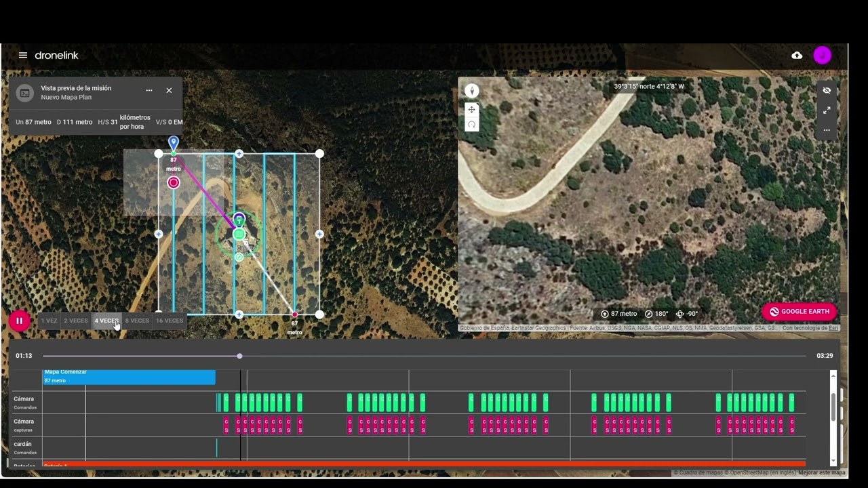Click the red end-point marker at 87 metro
This screenshot has width=868, height=488.
click(294, 314)
